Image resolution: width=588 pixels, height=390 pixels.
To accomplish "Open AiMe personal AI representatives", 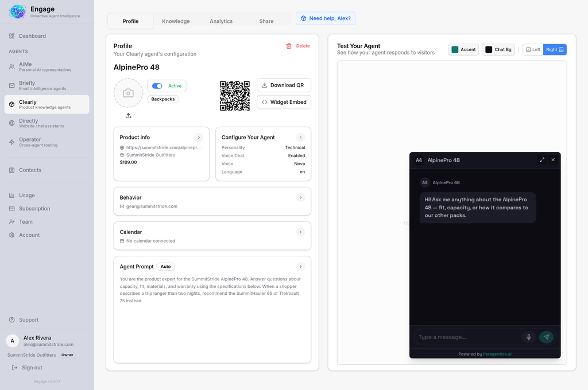I will [x=47, y=67].
